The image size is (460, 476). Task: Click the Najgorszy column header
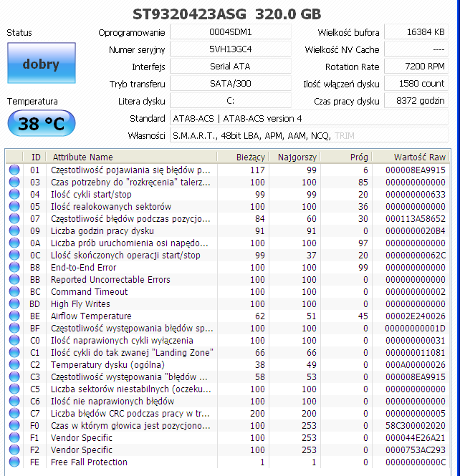(x=294, y=157)
